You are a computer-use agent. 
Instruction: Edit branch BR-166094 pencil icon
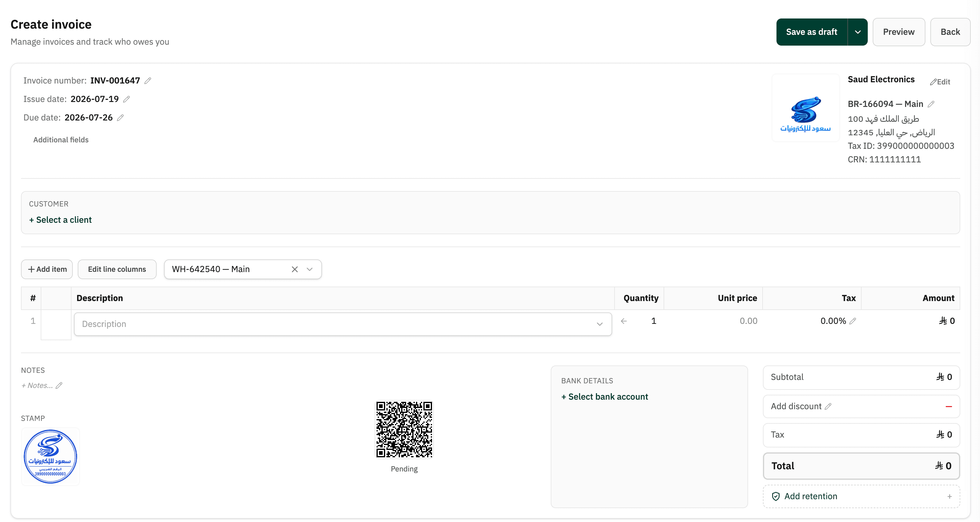tap(931, 104)
